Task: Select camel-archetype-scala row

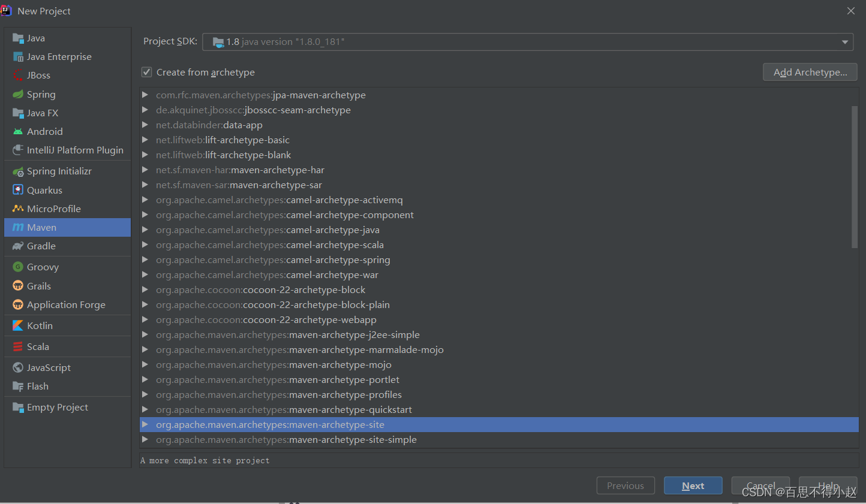Action: [x=499, y=245]
